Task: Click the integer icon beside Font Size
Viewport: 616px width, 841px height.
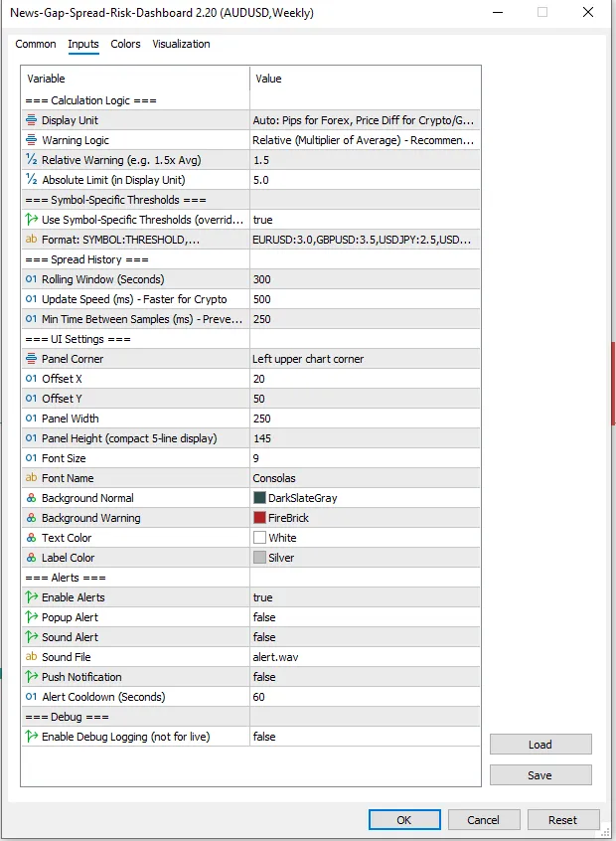Action: (31, 457)
